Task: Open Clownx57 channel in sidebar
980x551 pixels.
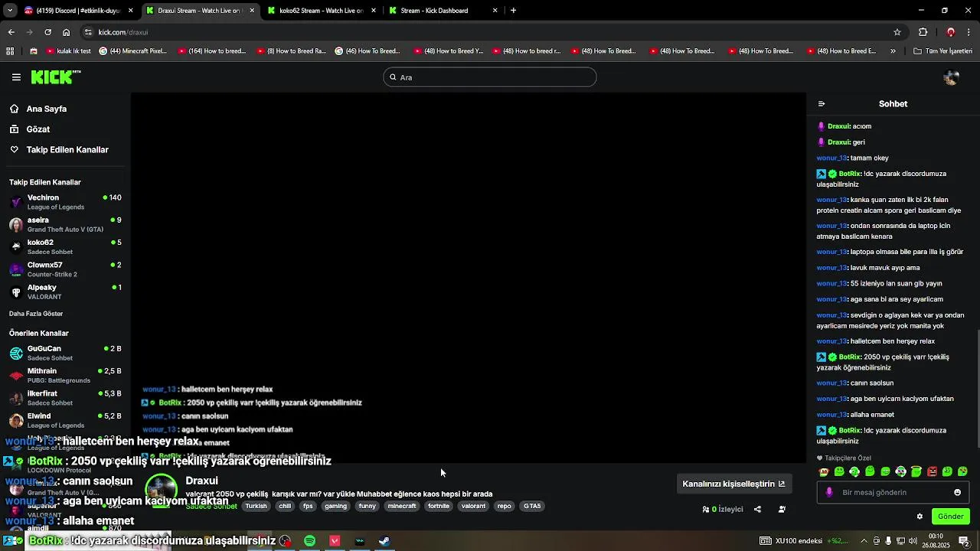Action: [66, 269]
